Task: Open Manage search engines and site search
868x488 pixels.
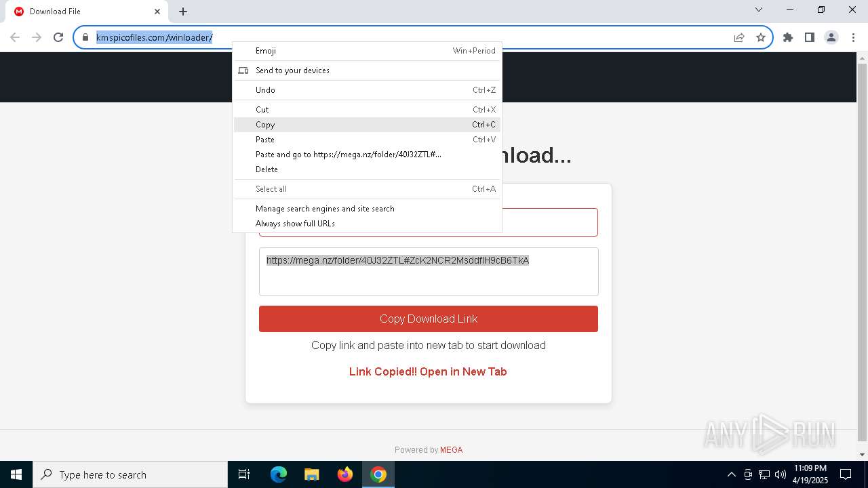Action: [x=367, y=209]
